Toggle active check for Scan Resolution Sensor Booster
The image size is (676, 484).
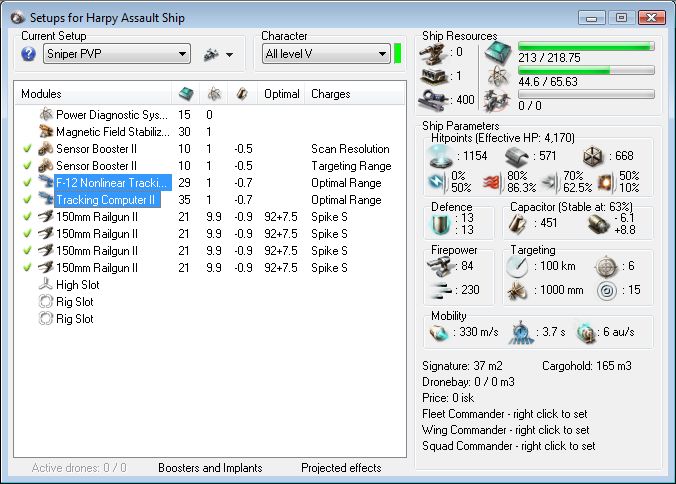27,149
